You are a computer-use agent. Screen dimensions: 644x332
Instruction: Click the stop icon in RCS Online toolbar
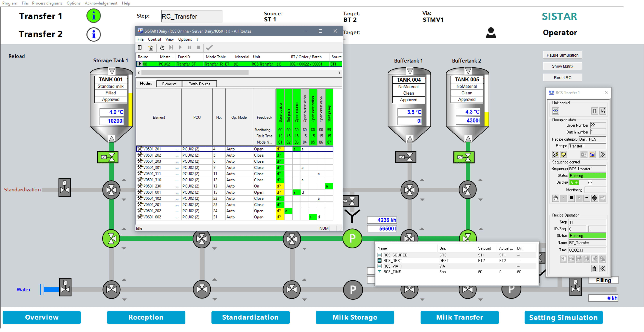click(198, 48)
